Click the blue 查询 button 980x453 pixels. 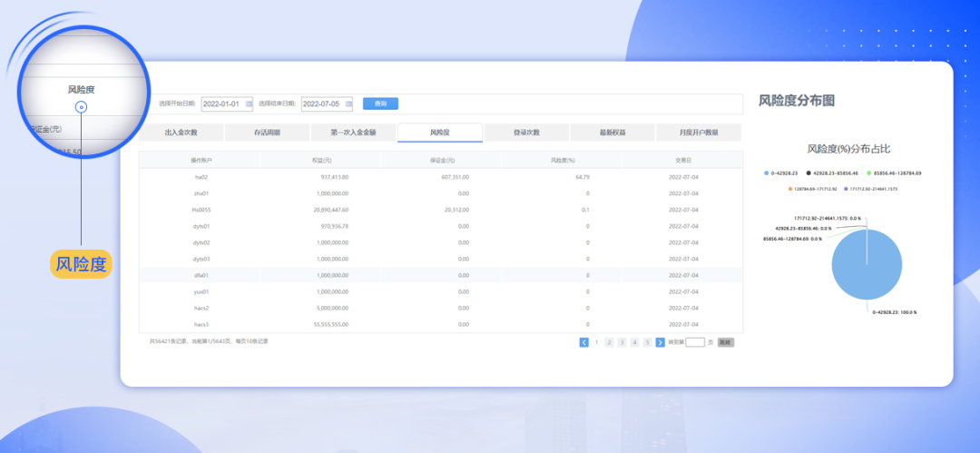pos(380,103)
